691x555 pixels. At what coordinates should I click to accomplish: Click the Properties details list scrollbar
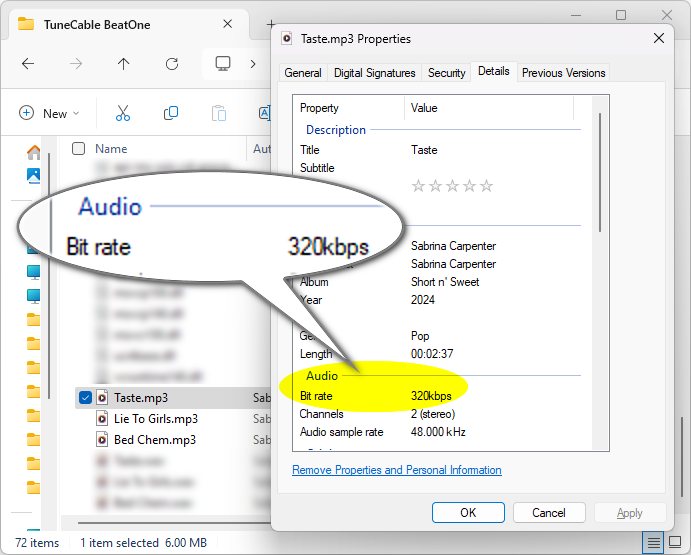point(600,172)
